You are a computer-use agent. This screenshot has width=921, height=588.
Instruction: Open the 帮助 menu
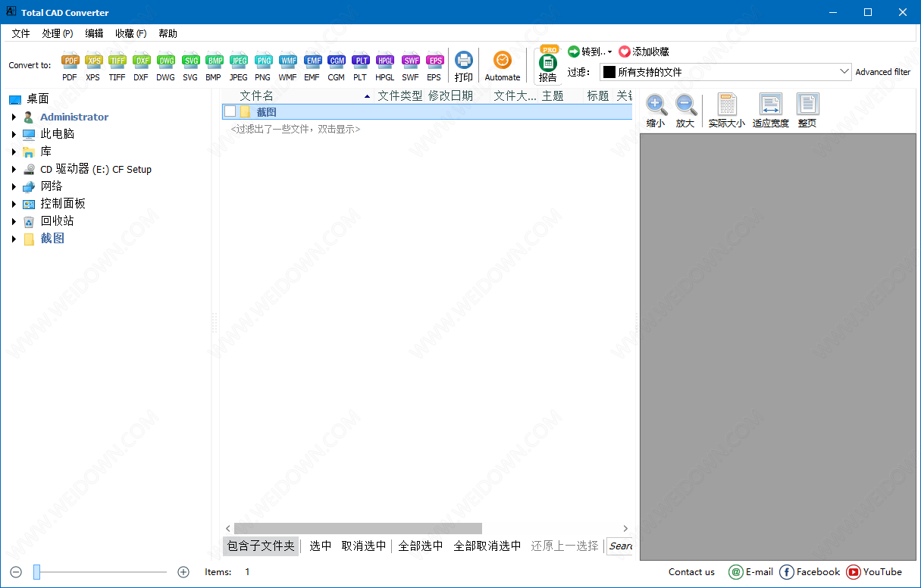pyautogui.click(x=168, y=33)
